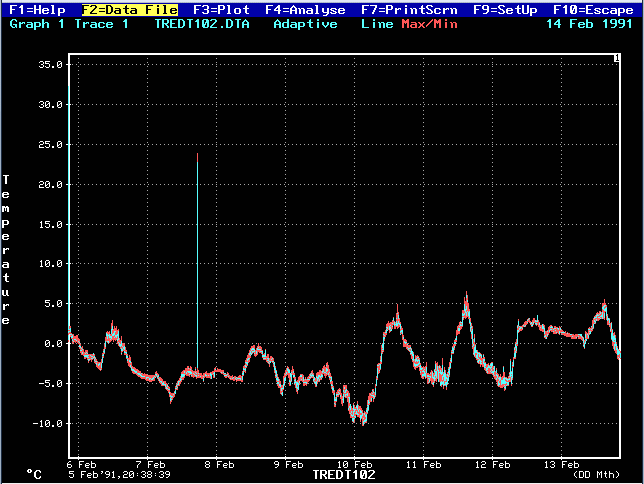Open the F1=Help menu
The height and width of the screenshot is (484, 644).
[x=37, y=9]
